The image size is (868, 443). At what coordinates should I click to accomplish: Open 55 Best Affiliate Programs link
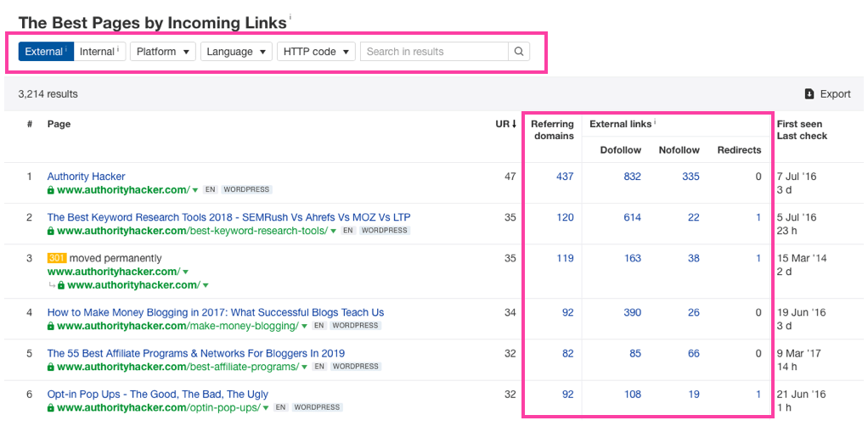click(x=196, y=353)
